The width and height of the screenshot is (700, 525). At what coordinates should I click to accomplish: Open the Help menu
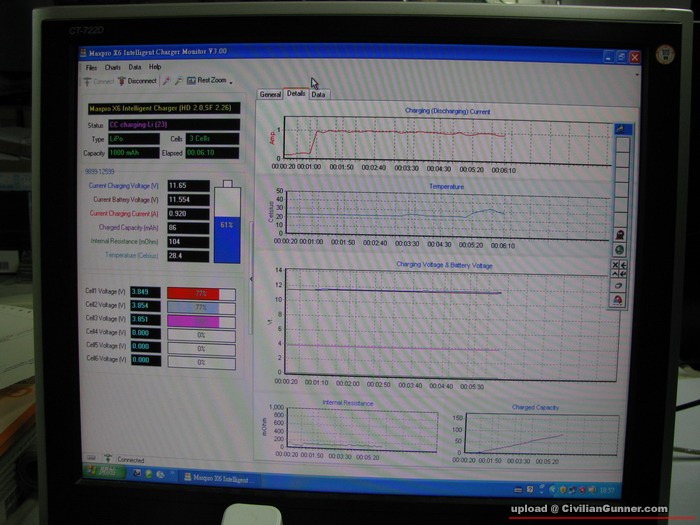pos(155,67)
